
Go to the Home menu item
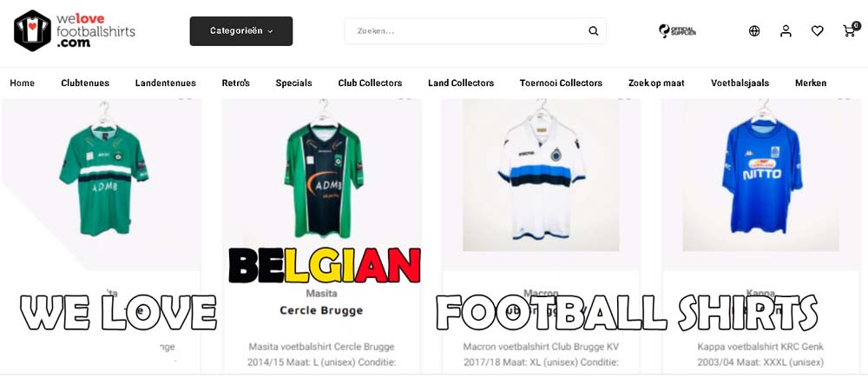point(23,83)
